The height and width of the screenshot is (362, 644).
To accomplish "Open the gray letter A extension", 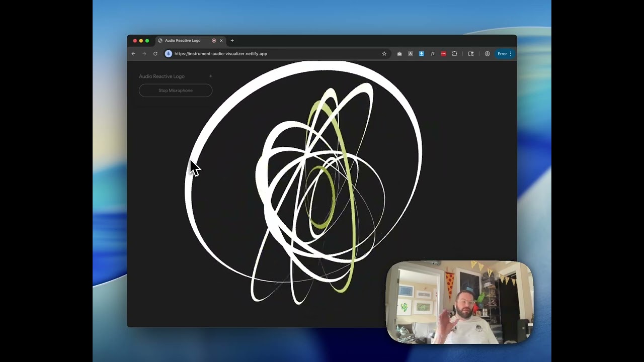I will (411, 54).
